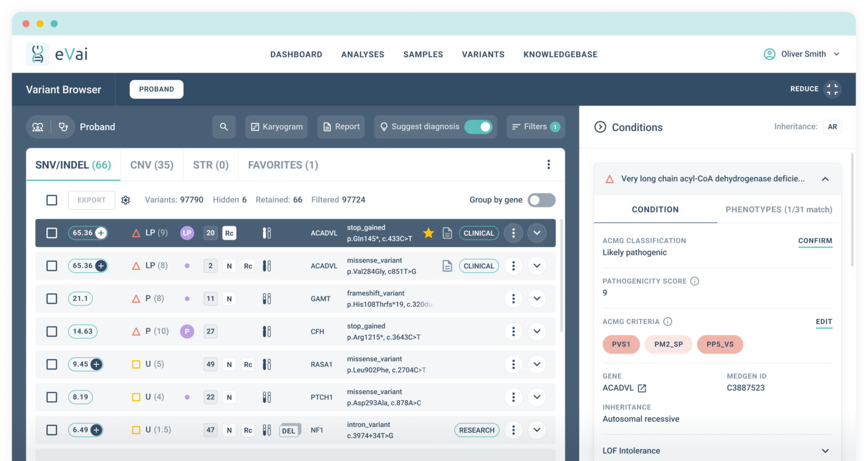Expand the LOF Intolerance section

click(825, 451)
